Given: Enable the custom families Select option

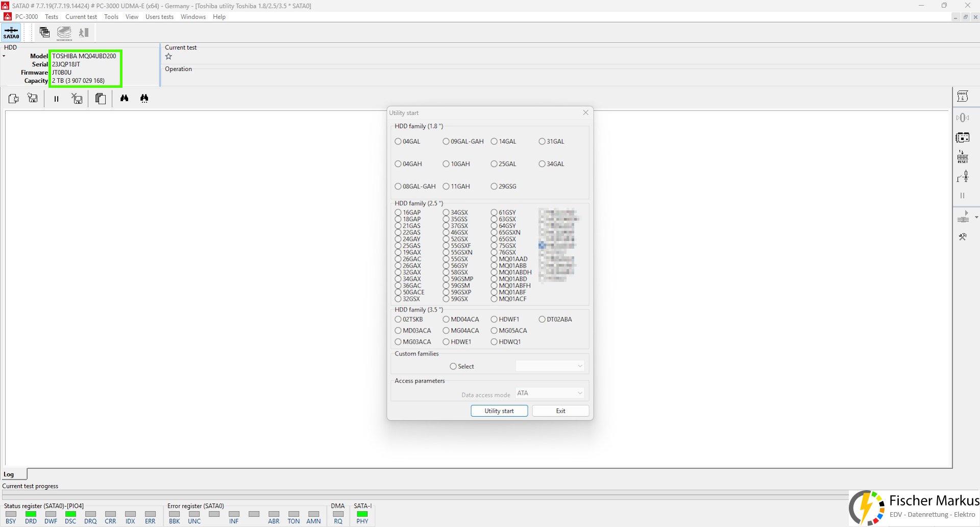Looking at the screenshot, I should (453, 366).
